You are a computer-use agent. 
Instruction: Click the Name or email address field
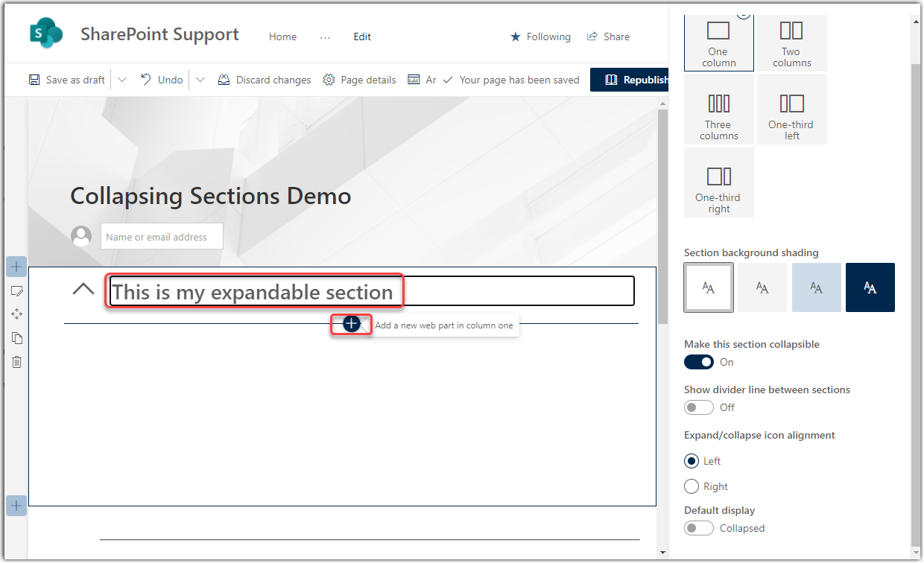162,236
